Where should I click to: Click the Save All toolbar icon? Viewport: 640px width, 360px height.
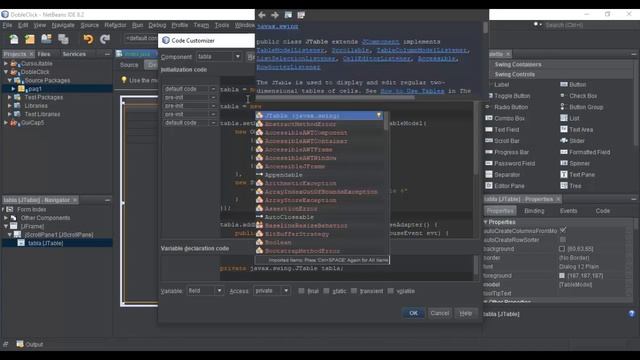click(x=63, y=39)
